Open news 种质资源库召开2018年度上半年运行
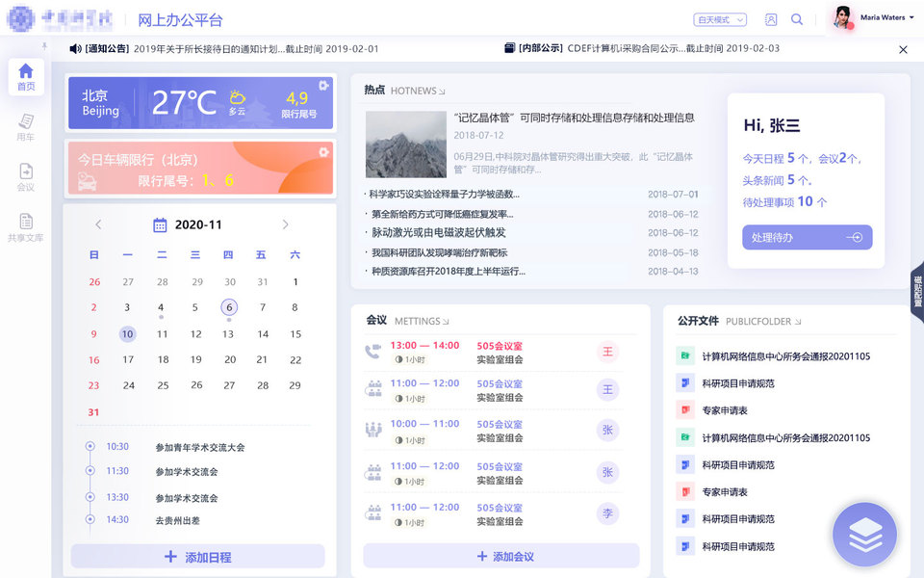The height and width of the screenshot is (578, 924). tap(448, 272)
